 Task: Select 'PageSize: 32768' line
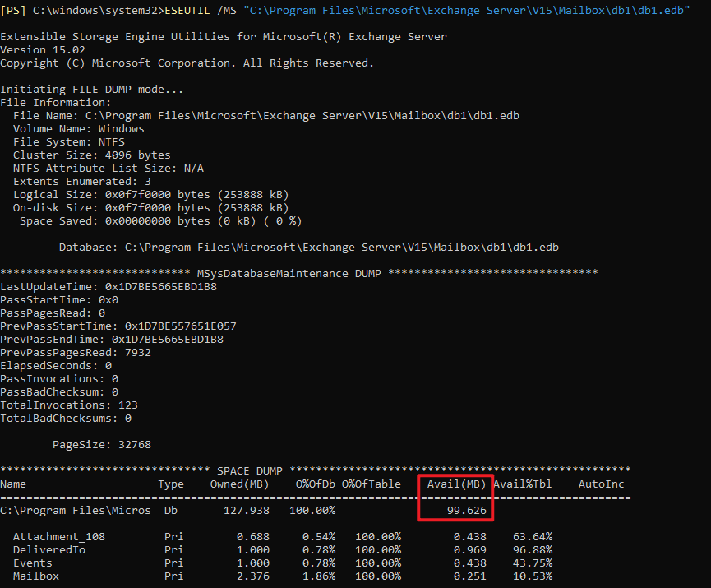pyautogui.click(x=102, y=445)
